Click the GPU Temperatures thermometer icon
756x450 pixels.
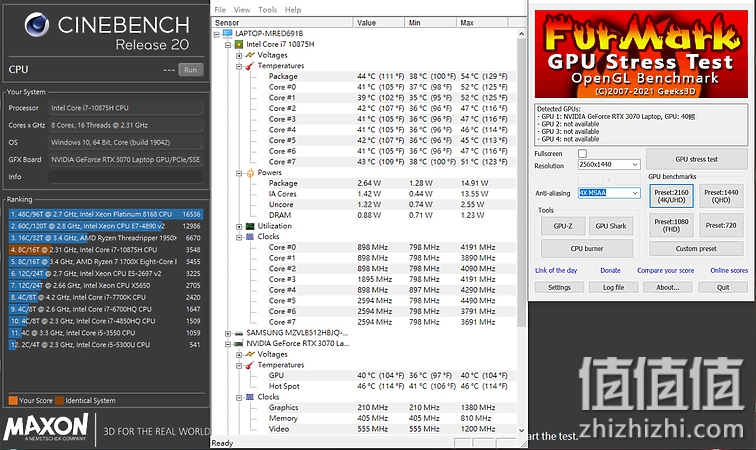[x=250, y=365]
